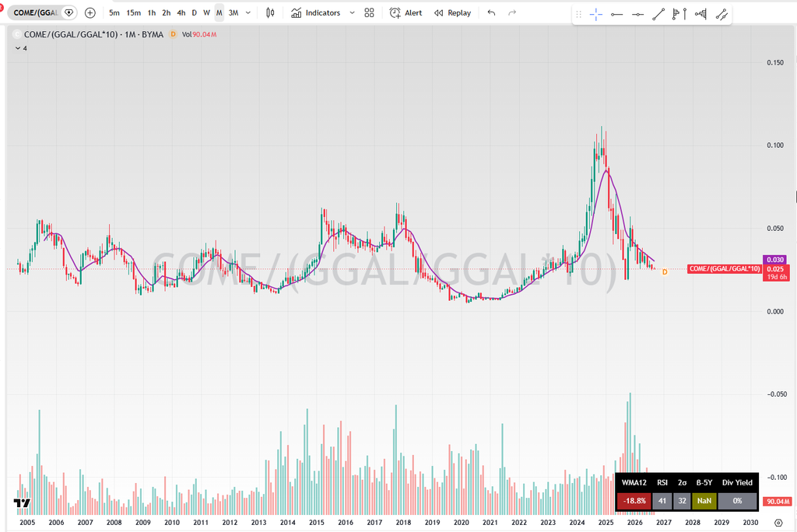Image resolution: width=797 pixels, height=532 pixels.
Task: Add a symbol with the plus circle icon
Action: tap(90, 12)
